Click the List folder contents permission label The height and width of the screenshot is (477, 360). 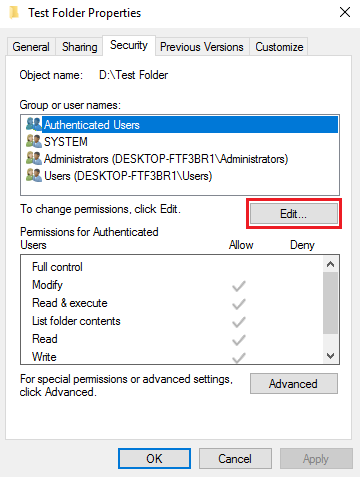(76, 321)
